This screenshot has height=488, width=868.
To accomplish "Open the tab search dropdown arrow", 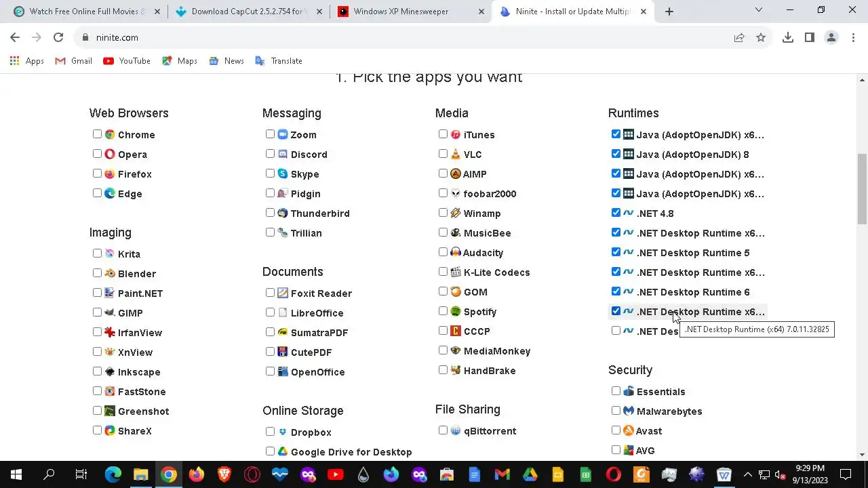I will (759, 10).
